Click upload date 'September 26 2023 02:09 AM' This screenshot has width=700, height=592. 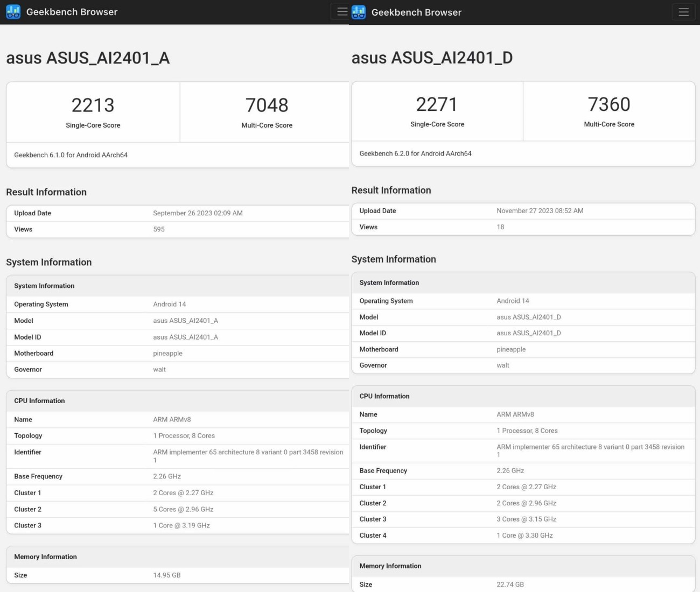click(x=198, y=213)
